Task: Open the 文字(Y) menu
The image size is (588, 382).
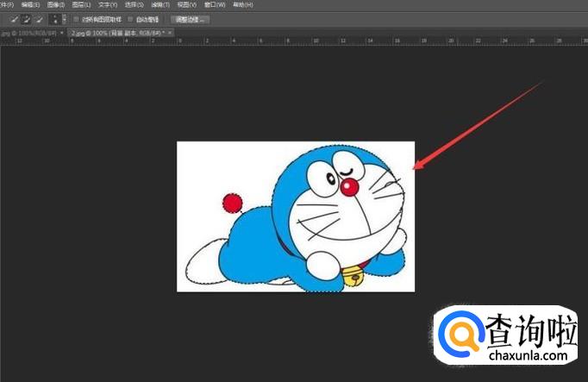Action: pos(107,5)
